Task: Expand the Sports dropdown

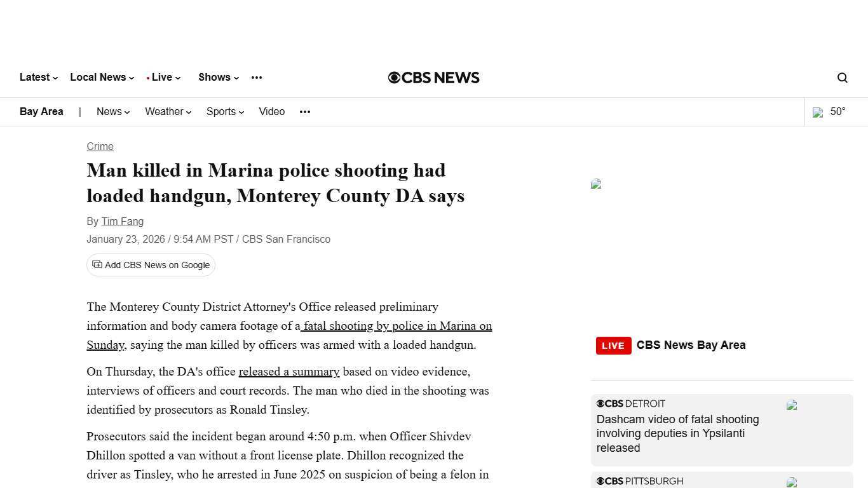Action: pos(222,112)
